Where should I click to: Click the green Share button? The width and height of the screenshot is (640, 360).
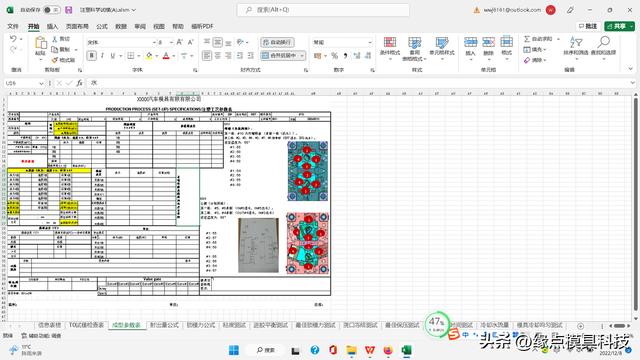(x=619, y=26)
